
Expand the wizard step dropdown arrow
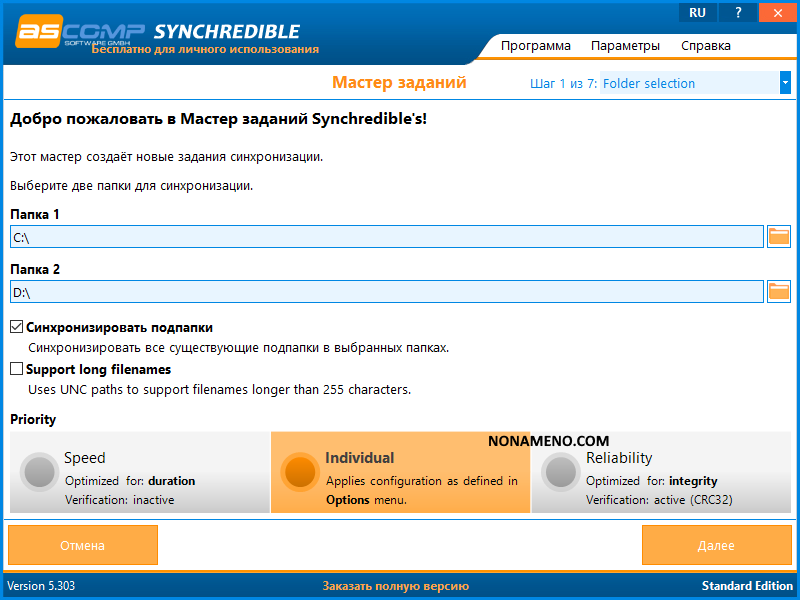coord(785,83)
